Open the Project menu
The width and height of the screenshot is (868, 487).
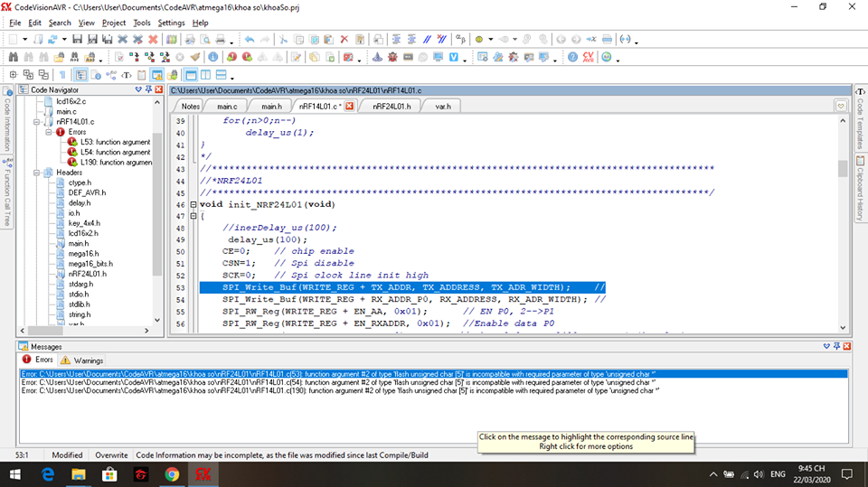coord(114,23)
